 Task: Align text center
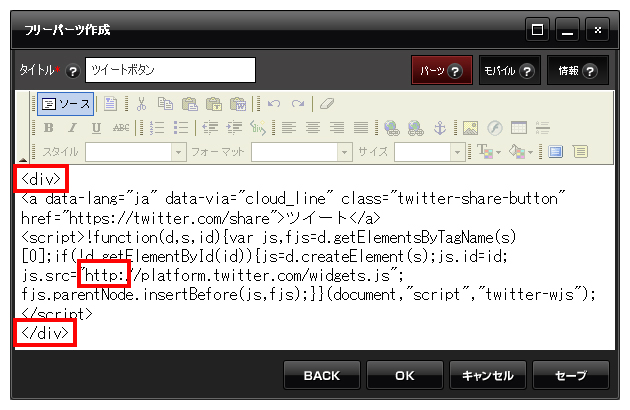tap(313, 128)
